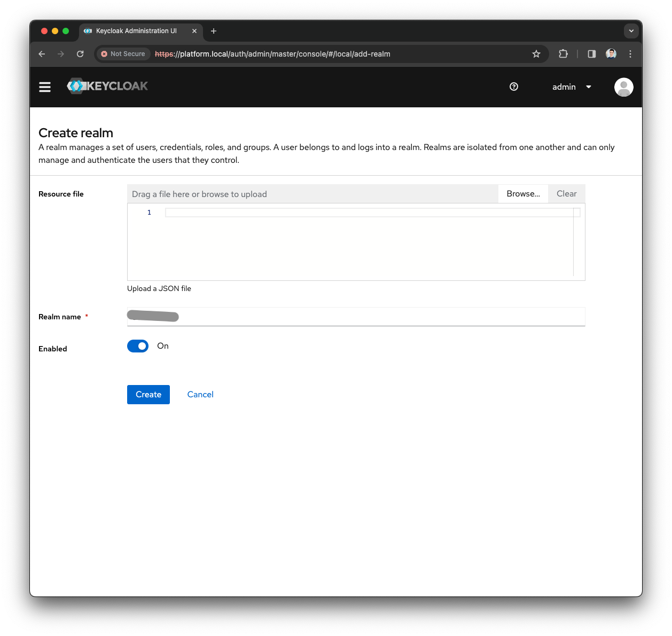
Task: Click the bookmark star icon
Action: click(536, 54)
